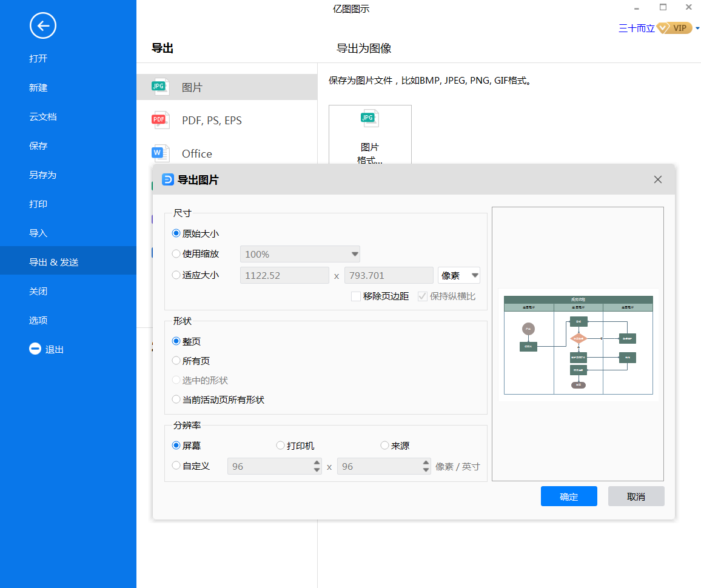
Task: Select 当前活动页所有形状 option
Action: coord(176,399)
